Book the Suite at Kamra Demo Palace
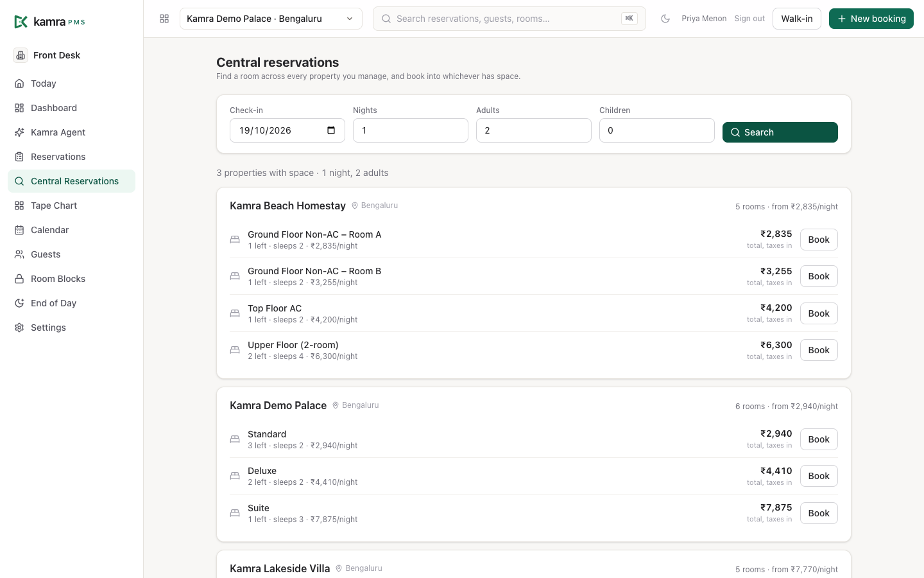 click(x=819, y=513)
